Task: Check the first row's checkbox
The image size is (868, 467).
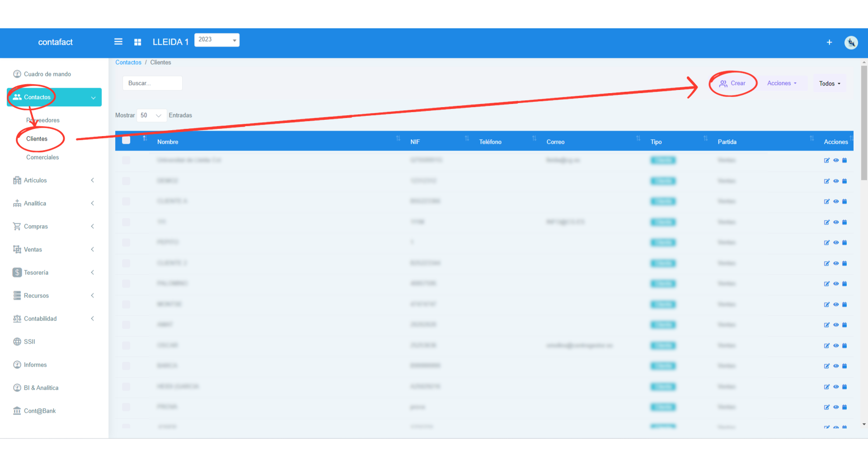Action: point(126,160)
